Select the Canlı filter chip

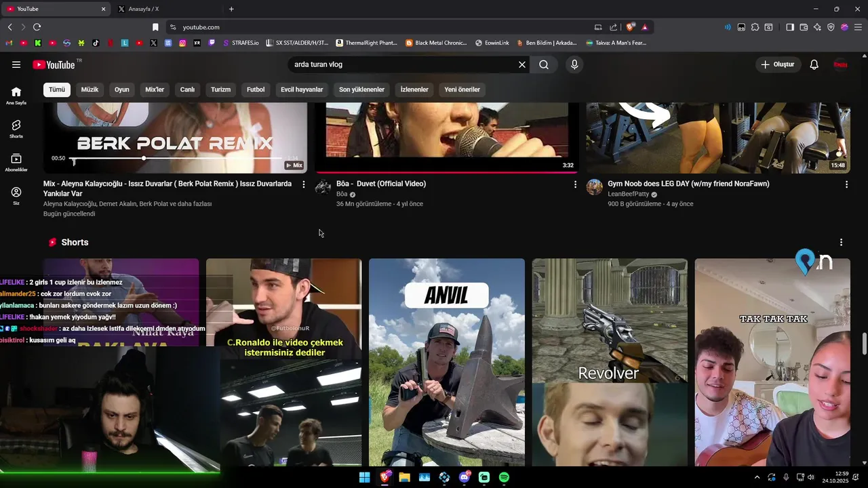pyautogui.click(x=187, y=89)
